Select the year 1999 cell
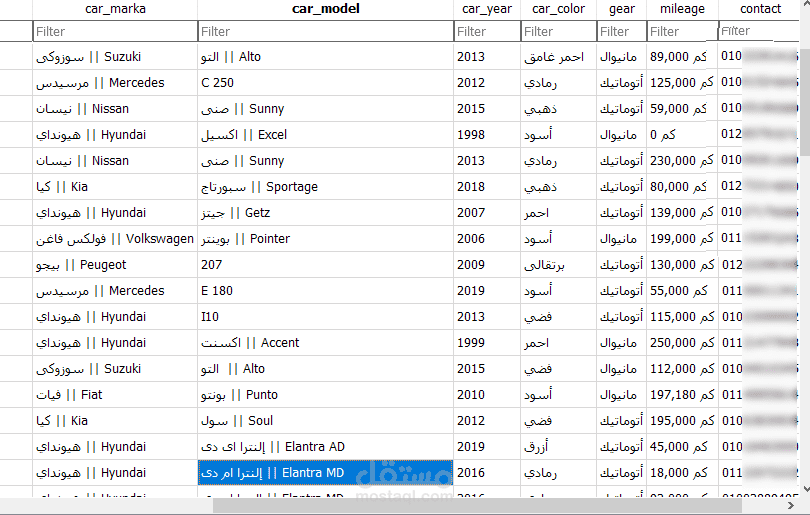810x515 pixels. point(487,343)
